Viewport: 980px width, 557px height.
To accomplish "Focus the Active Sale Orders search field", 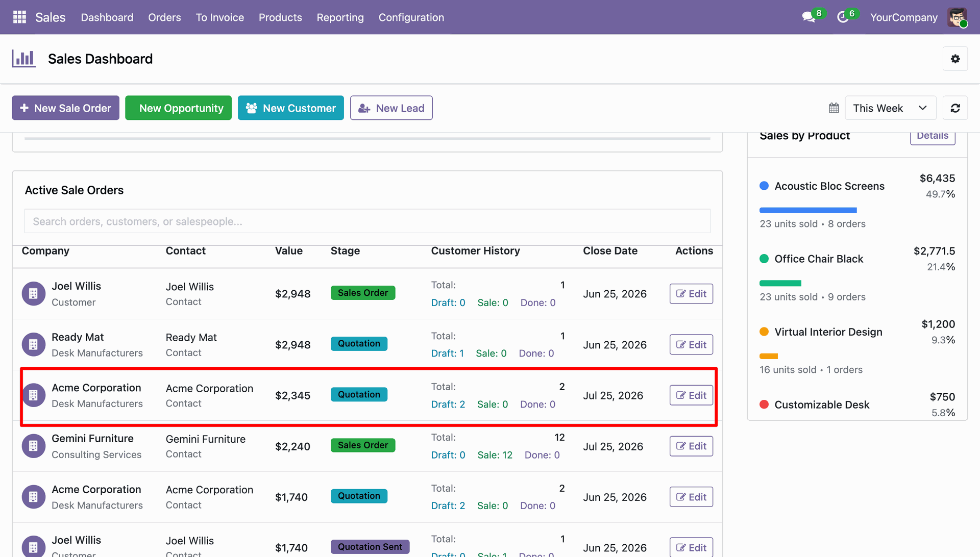I will click(367, 221).
